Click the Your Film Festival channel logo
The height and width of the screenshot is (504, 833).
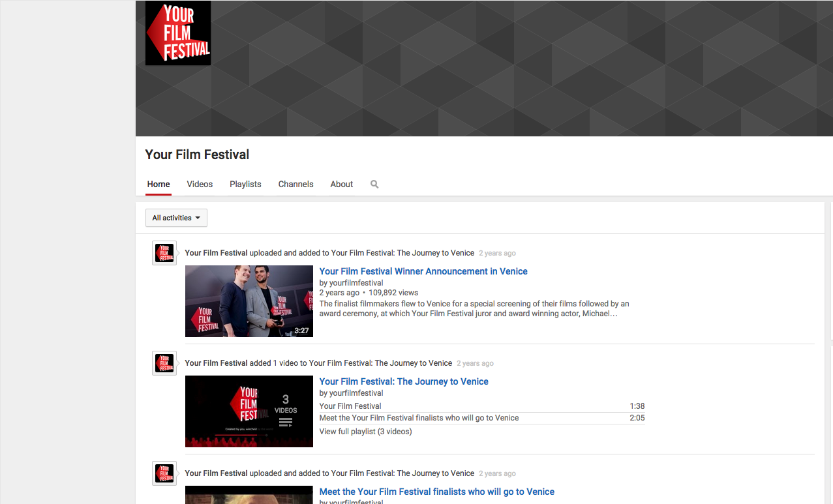pos(178,33)
